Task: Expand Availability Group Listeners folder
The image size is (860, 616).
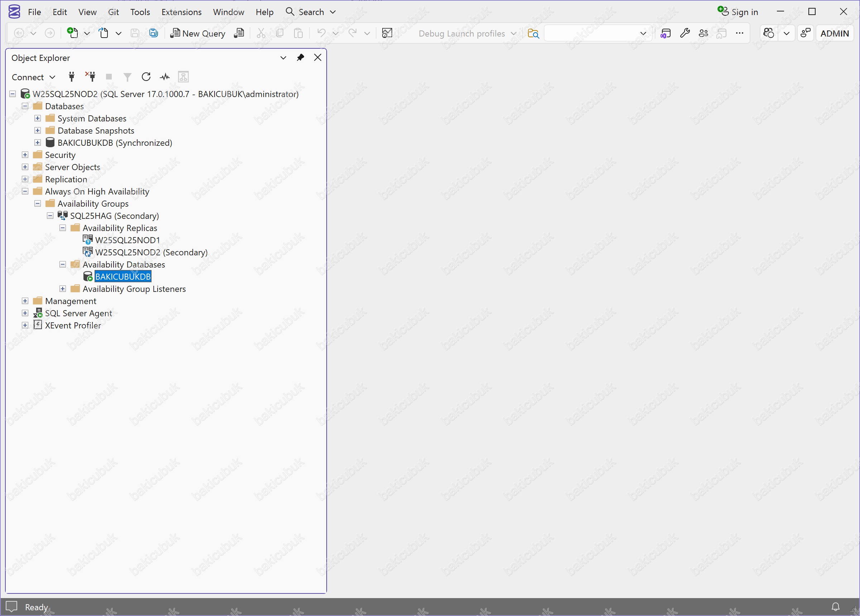Action: 63,289
